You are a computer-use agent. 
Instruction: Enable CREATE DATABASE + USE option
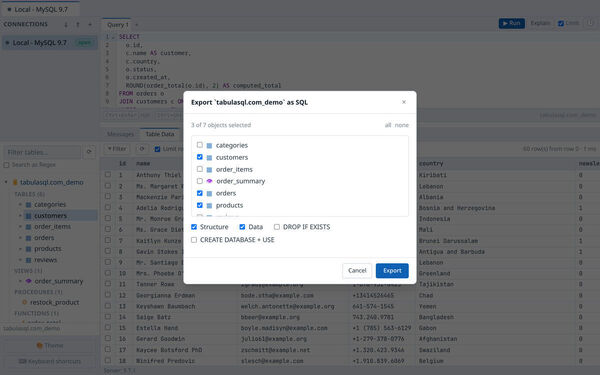tap(194, 240)
